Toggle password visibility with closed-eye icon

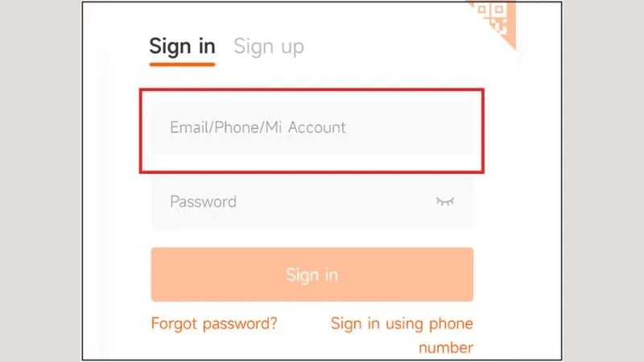(x=445, y=201)
